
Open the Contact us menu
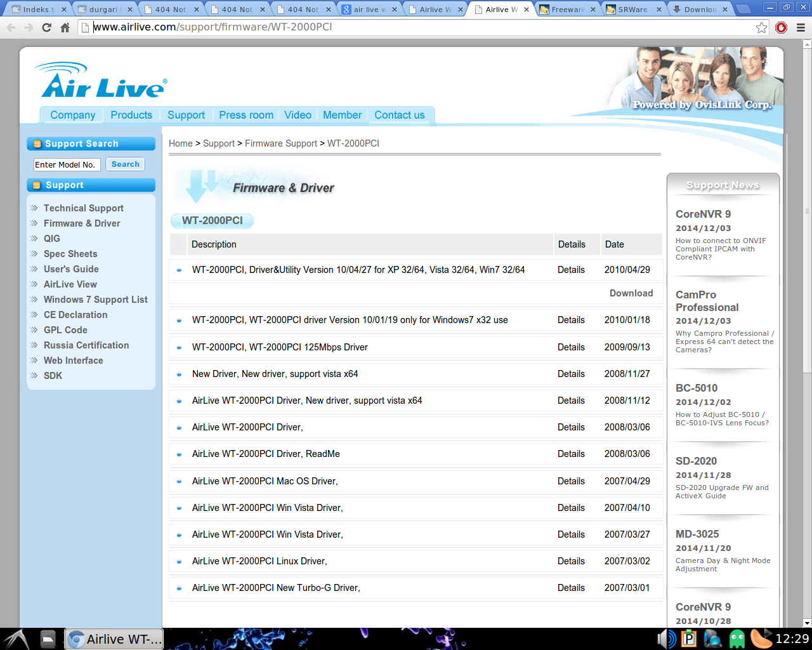[x=399, y=115]
